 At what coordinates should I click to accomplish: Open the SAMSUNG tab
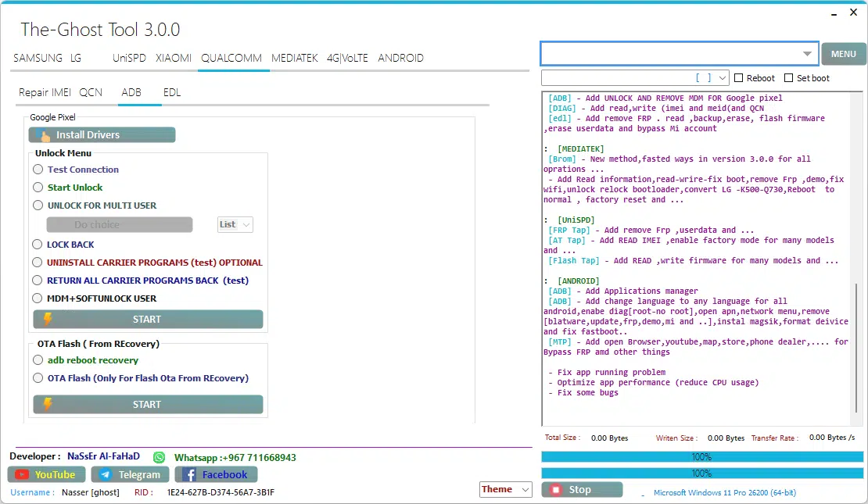coord(38,58)
